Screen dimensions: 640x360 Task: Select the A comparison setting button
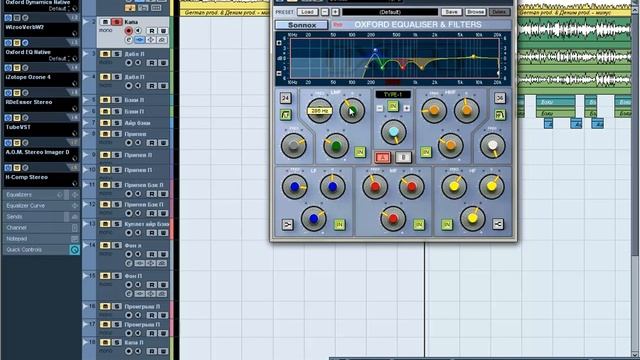point(382,158)
